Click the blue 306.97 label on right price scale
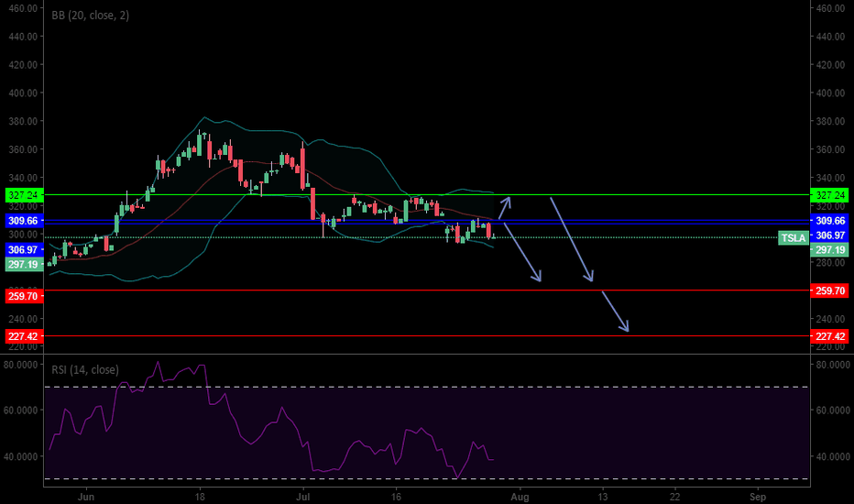854x504 pixels. [x=829, y=236]
